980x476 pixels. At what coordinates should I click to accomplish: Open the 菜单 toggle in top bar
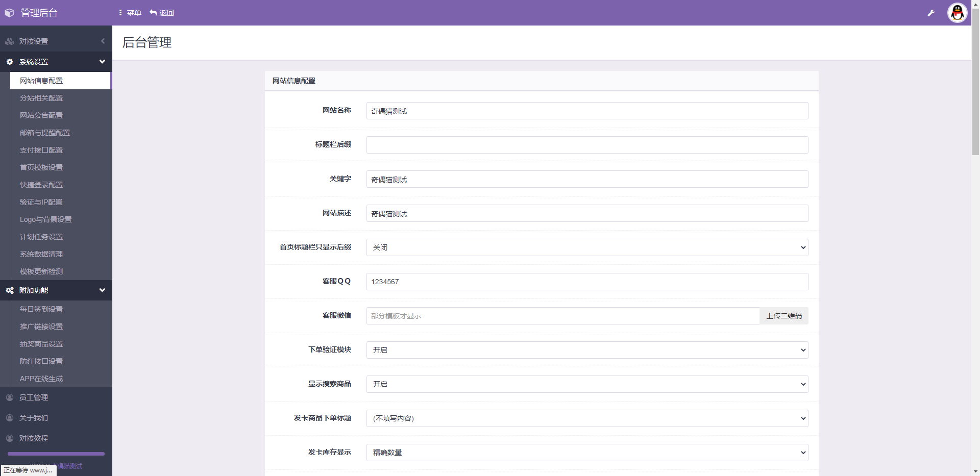pos(130,13)
